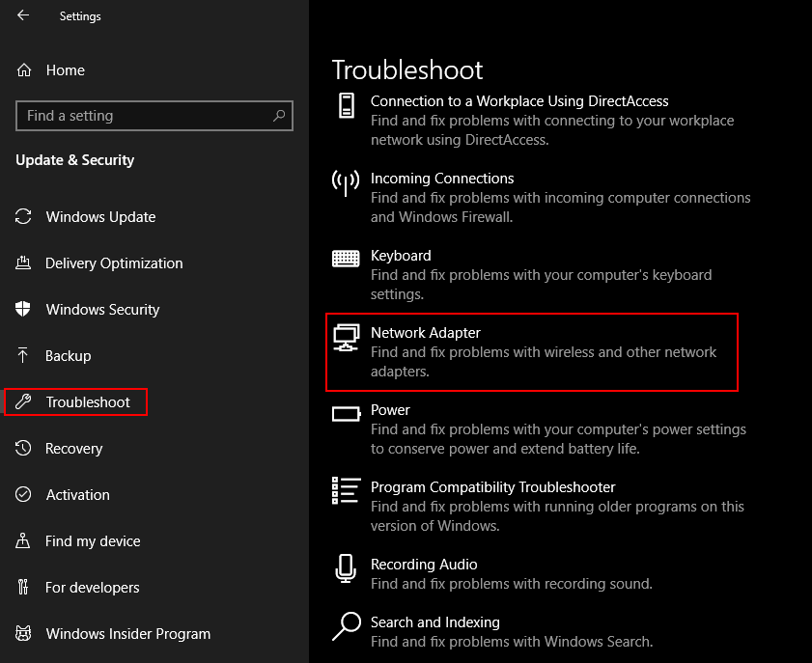Click the Recovery clock icon
The height and width of the screenshot is (663, 812).
[23, 448]
